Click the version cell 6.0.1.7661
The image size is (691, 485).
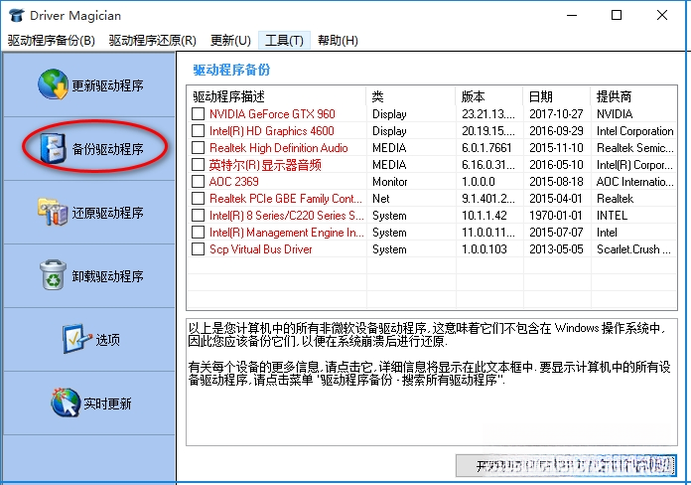487,148
